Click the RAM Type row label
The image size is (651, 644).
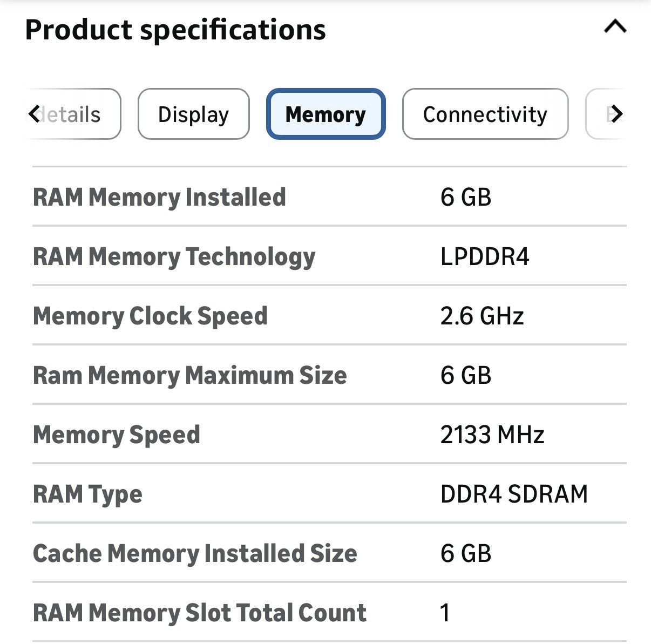coord(87,495)
